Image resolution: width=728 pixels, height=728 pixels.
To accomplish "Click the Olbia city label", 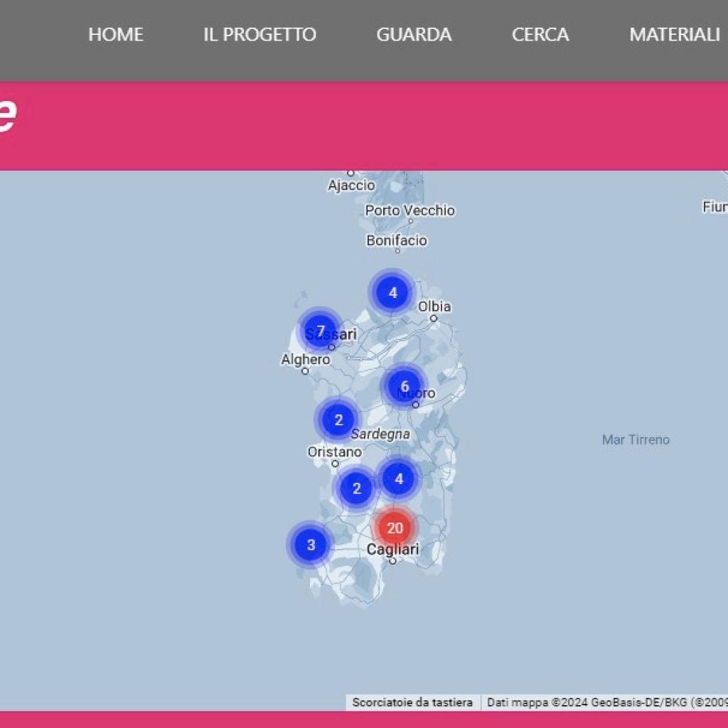I will point(434,306).
